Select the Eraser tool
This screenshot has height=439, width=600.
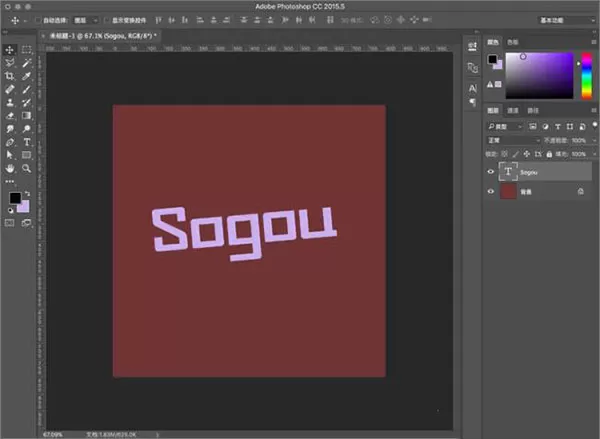pyautogui.click(x=10, y=116)
